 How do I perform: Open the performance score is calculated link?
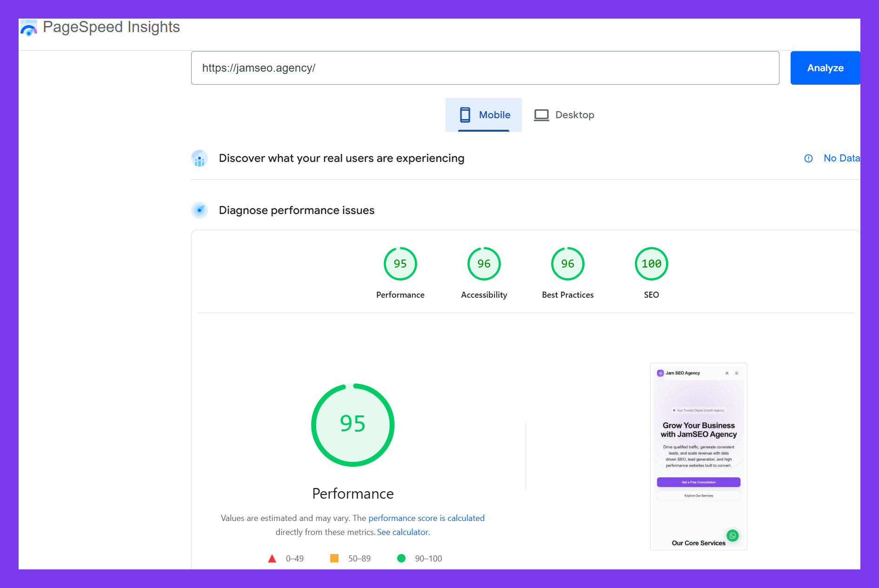point(426,518)
